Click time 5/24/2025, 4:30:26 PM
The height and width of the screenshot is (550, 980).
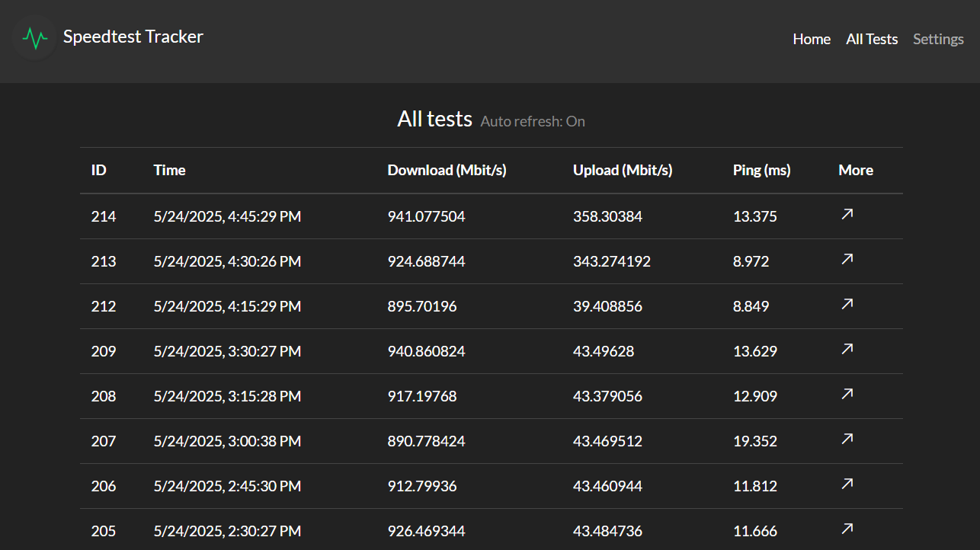pyautogui.click(x=227, y=261)
